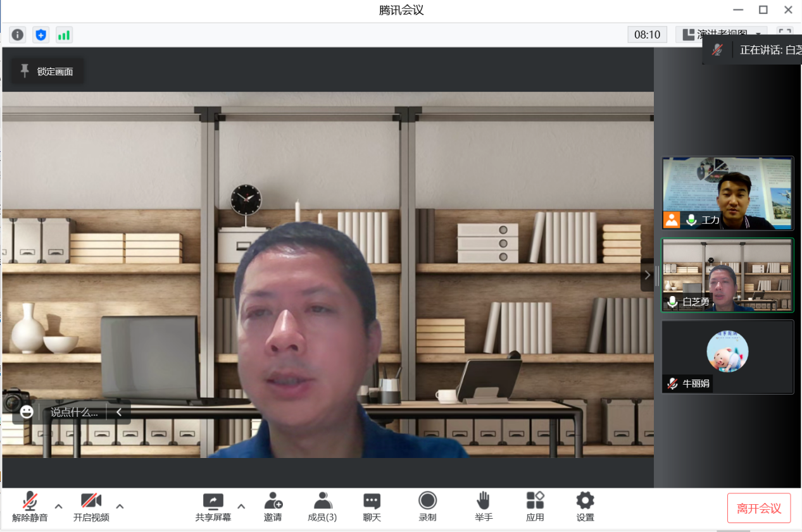
Task: Check the green network signal icon
Action: (x=64, y=35)
